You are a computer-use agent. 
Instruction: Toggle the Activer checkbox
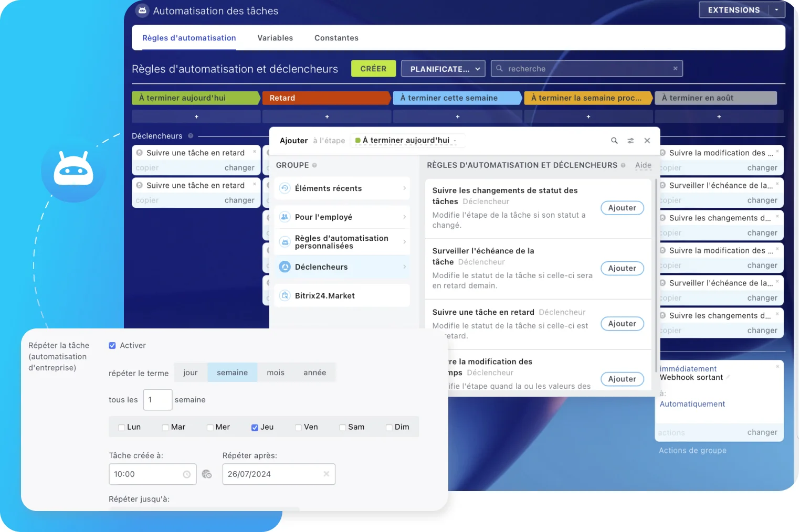[112, 345]
